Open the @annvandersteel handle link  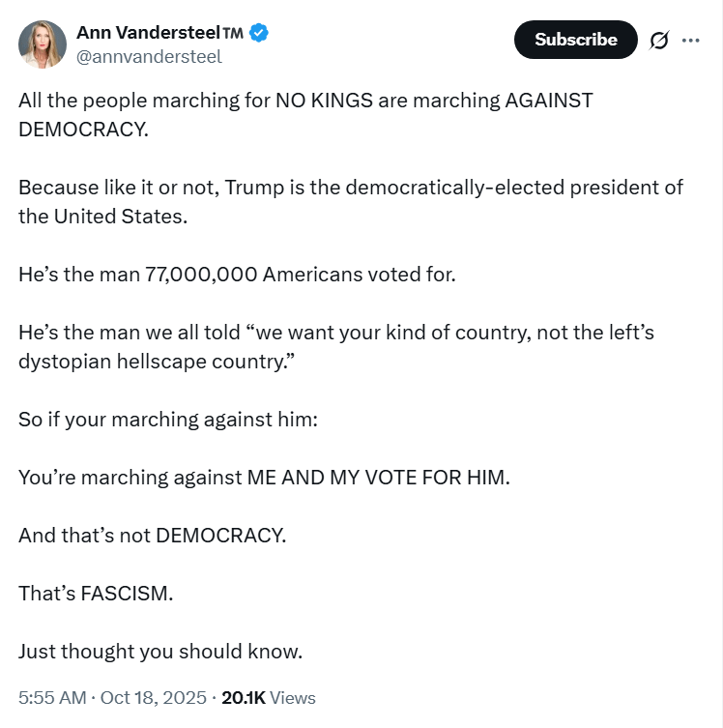coord(149,56)
